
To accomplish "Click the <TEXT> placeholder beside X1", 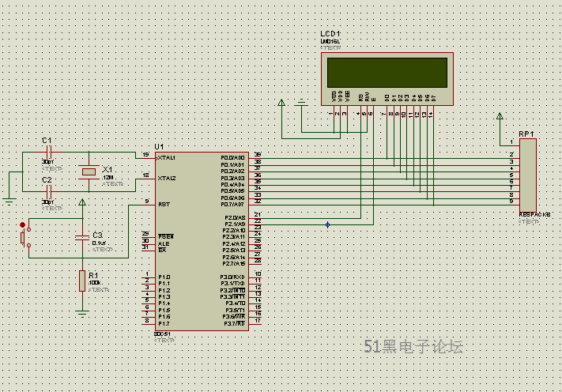I will 113,184.
